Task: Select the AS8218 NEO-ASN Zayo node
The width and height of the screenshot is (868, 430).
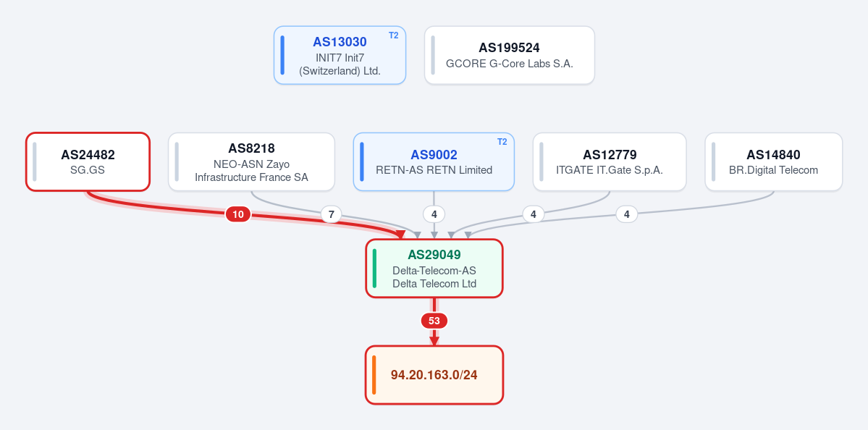Action: point(251,161)
